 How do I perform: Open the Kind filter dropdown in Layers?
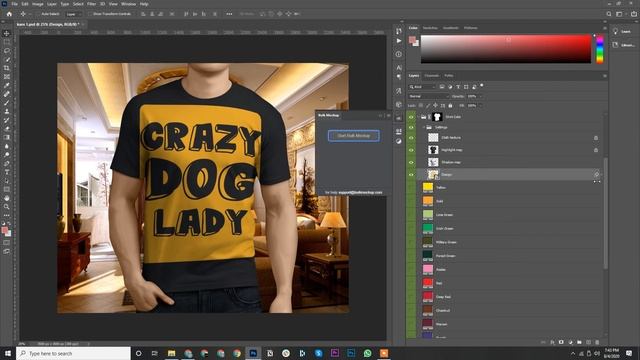423,87
